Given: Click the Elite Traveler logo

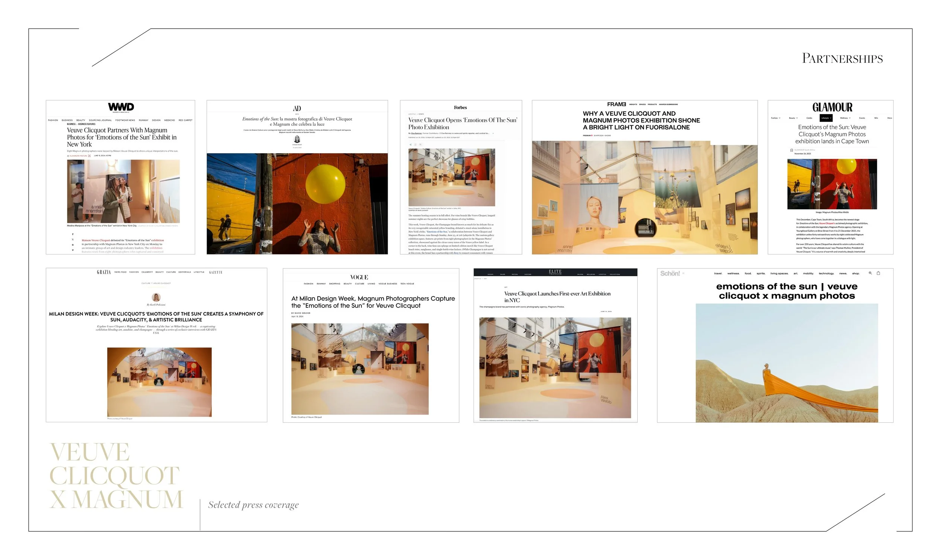Looking at the screenshot, I should (555, 272).
